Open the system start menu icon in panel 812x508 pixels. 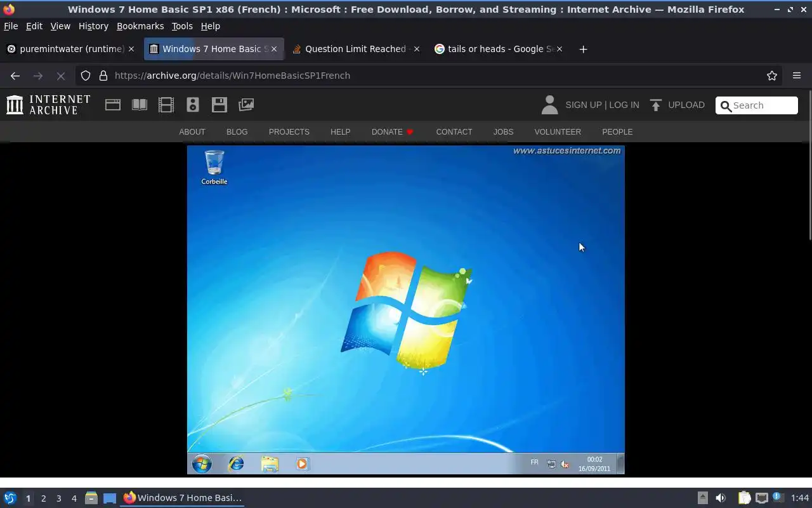tap(10, 498)
